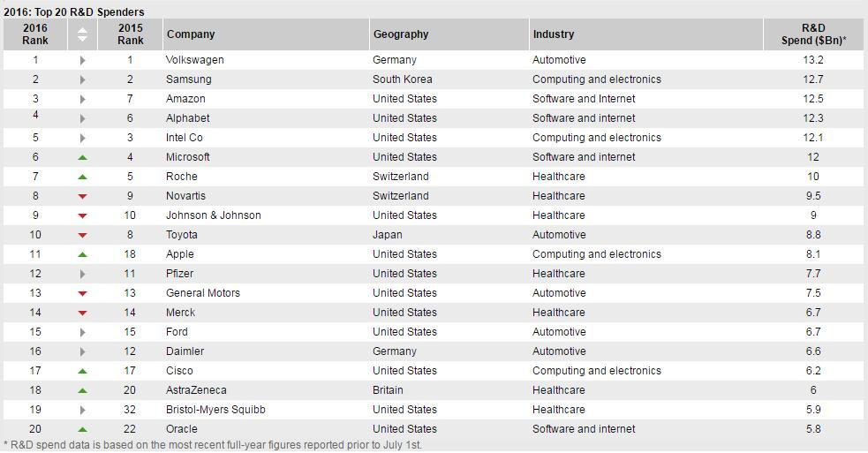Click the Johnson & Johnson table row
The height and width of the screenshot is (453, 868).
(434, 215)
